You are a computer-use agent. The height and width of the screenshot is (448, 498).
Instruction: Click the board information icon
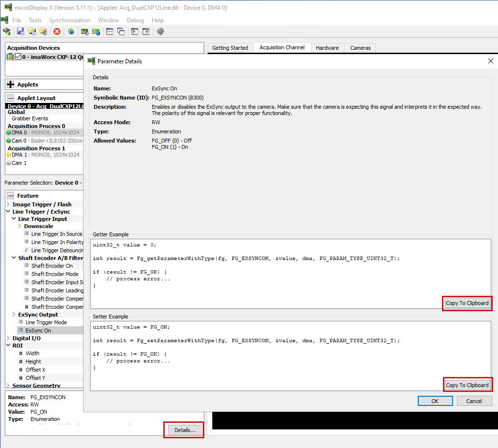click(96, 31)
